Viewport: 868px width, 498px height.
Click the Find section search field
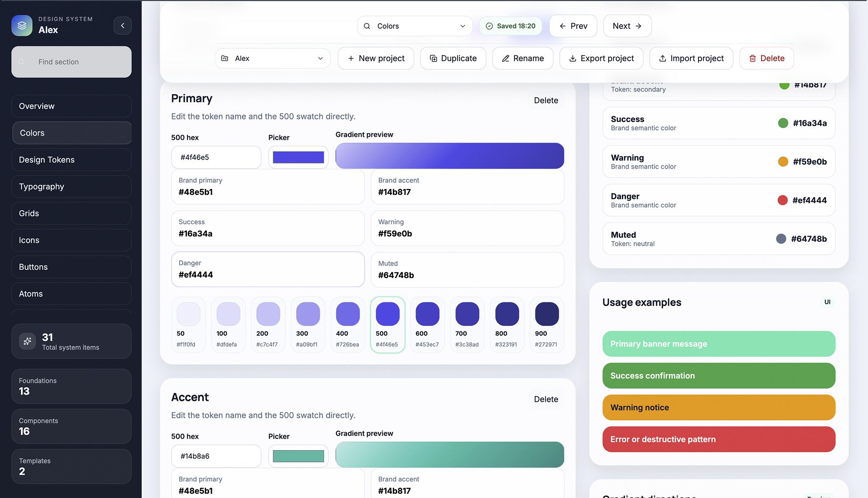(x=71, y=62)
